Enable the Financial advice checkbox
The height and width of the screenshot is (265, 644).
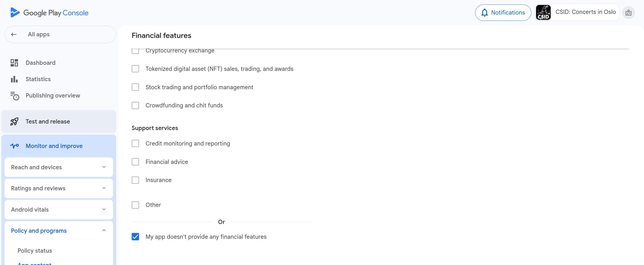coord(135,162)
